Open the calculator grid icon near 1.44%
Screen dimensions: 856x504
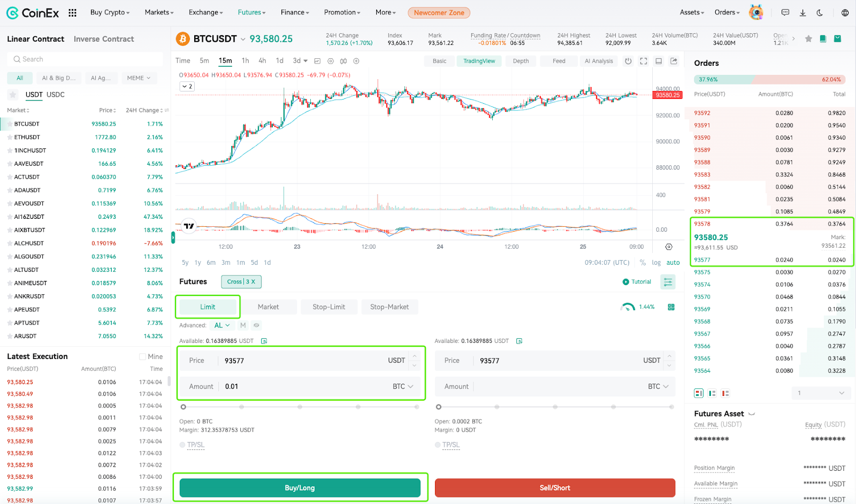pyautogui.click(x=671, y=307)
